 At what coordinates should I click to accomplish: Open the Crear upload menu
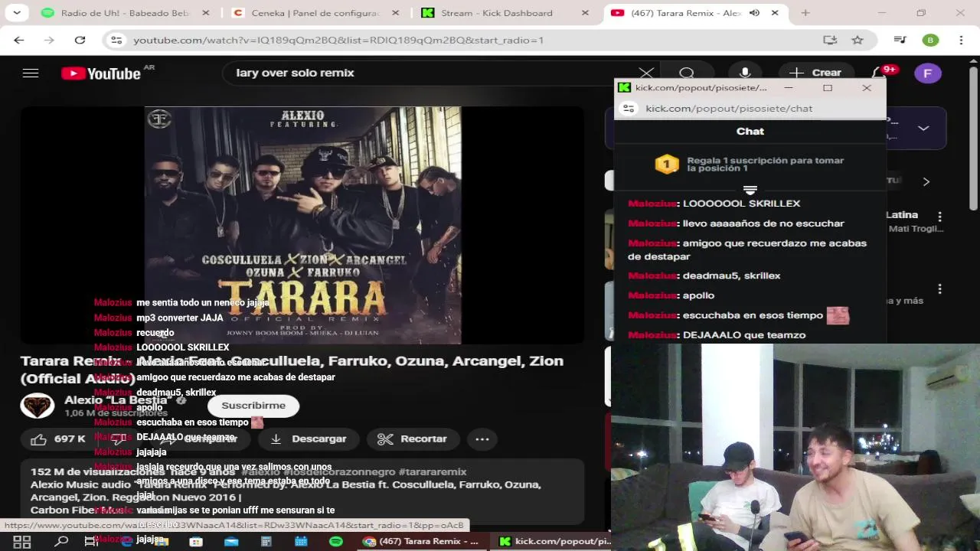point(815,73)
